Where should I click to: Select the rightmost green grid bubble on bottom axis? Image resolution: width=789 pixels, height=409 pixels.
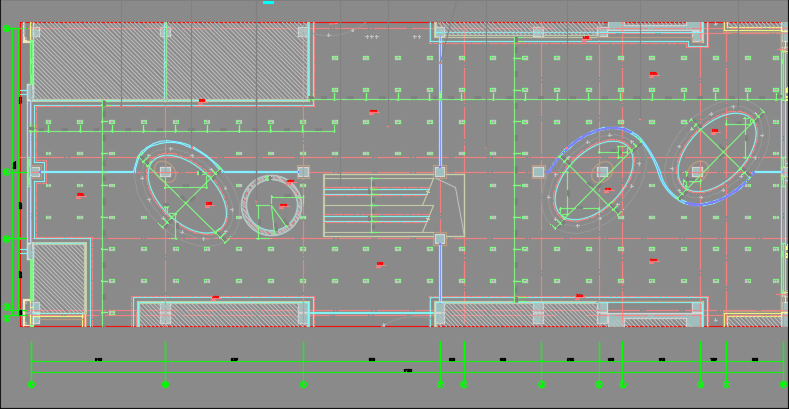(783, 384)
